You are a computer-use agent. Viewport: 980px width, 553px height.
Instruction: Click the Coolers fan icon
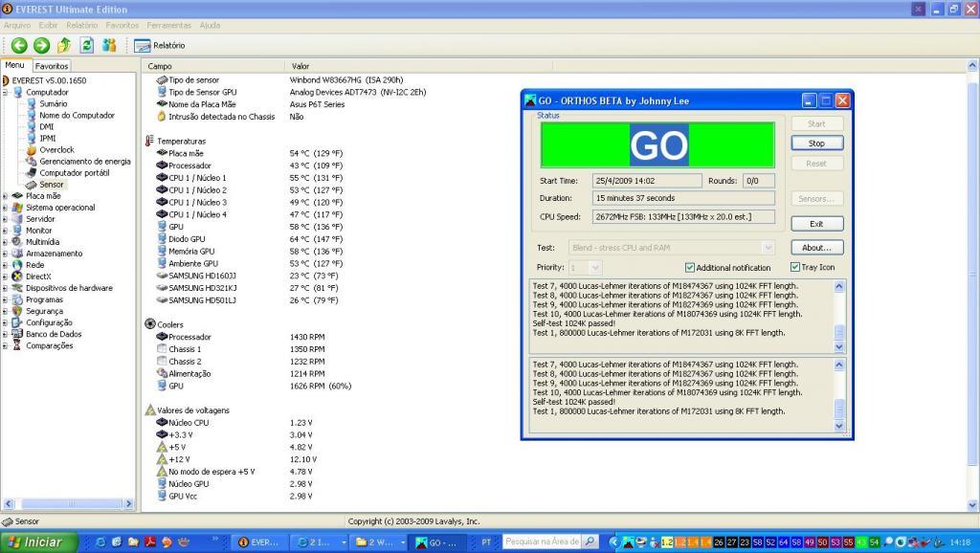pyautogui.click(x=150, y=324)
